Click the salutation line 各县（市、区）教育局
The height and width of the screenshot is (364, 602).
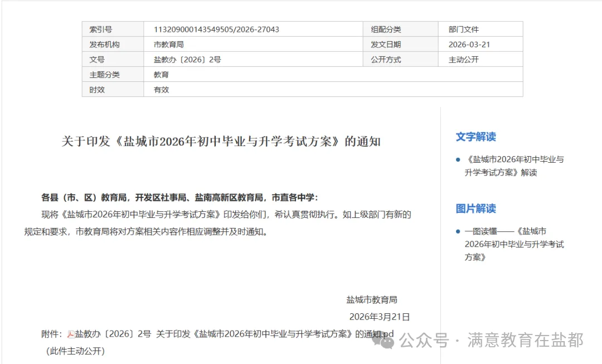click(179, 197)
